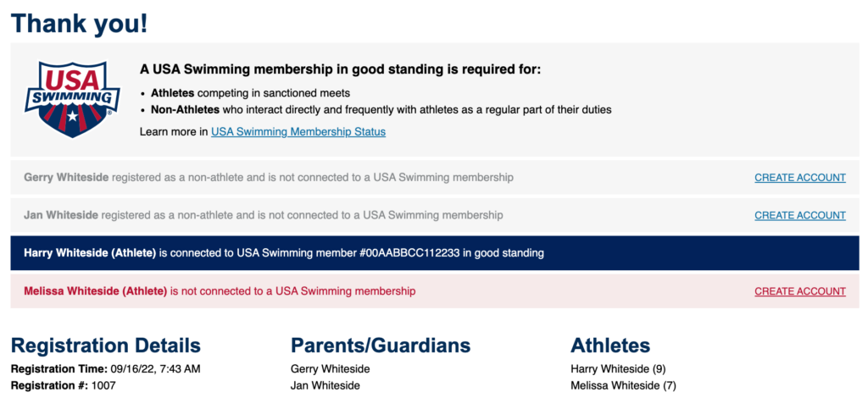The width and height of the screenshot is (868, 409).
Task: Create account for Jan Whiteside
Action: point(800,215)
